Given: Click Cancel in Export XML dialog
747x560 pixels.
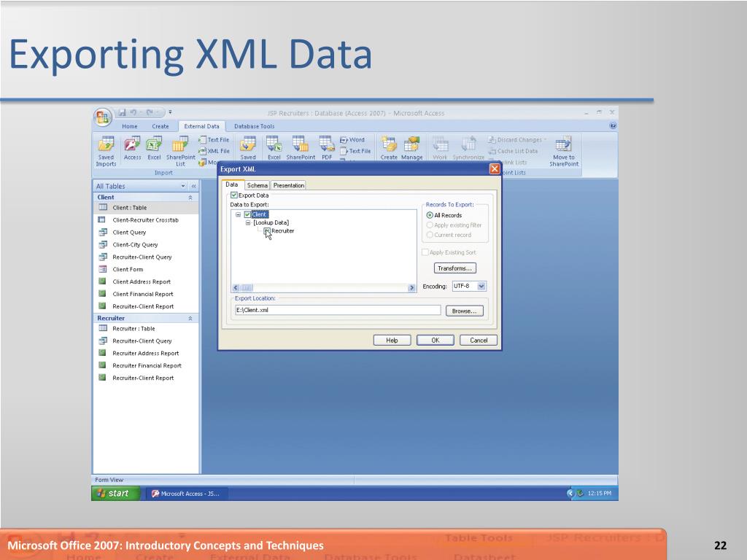Looking at the screenshot, I should [479, 340].
